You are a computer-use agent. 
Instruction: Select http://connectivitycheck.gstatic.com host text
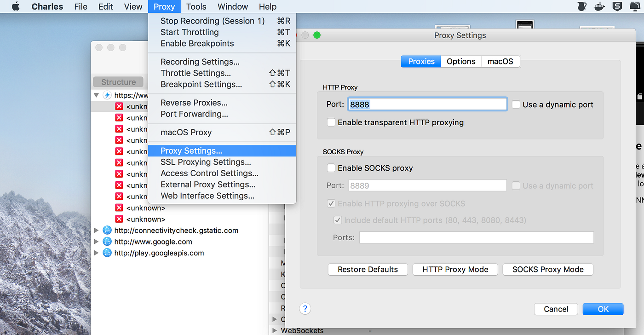click(x=176, y=230)
